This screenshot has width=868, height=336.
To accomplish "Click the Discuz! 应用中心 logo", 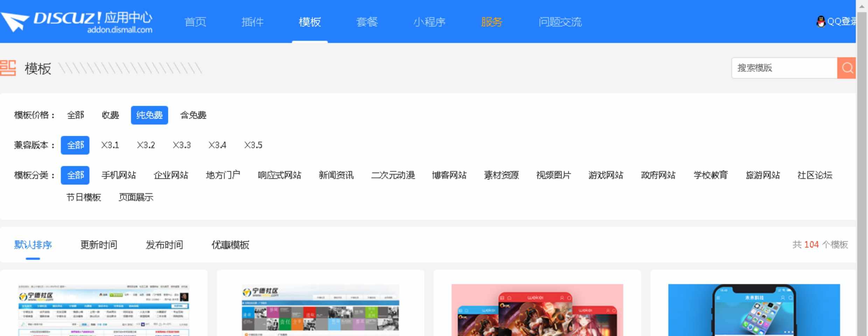I will click(76, 22).
